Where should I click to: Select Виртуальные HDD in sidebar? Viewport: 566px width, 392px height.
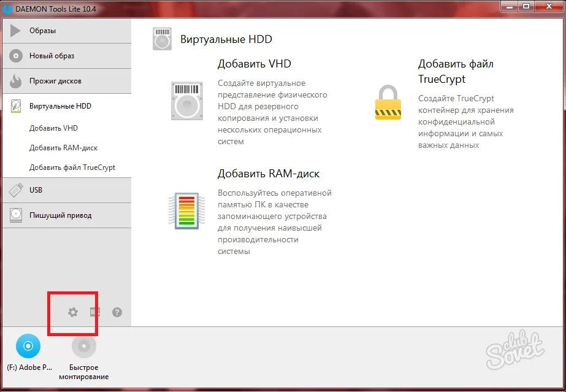point(67,106)
